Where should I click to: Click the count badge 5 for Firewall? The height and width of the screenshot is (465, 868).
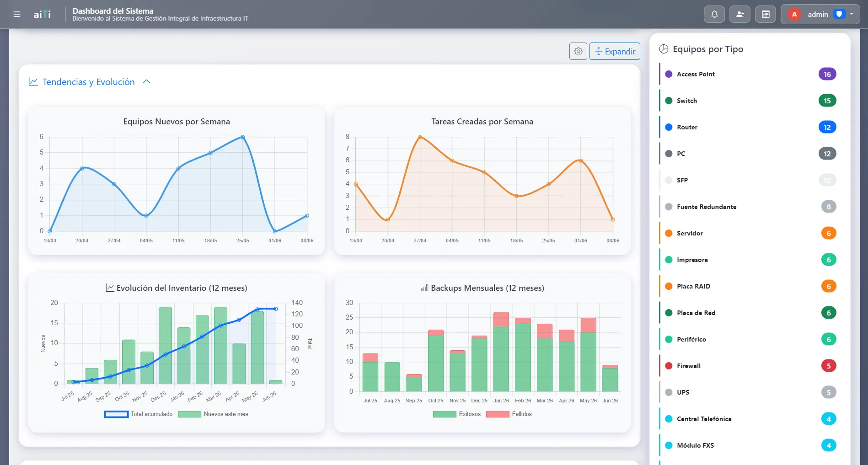pyautogui.click(x=829, y=366)
